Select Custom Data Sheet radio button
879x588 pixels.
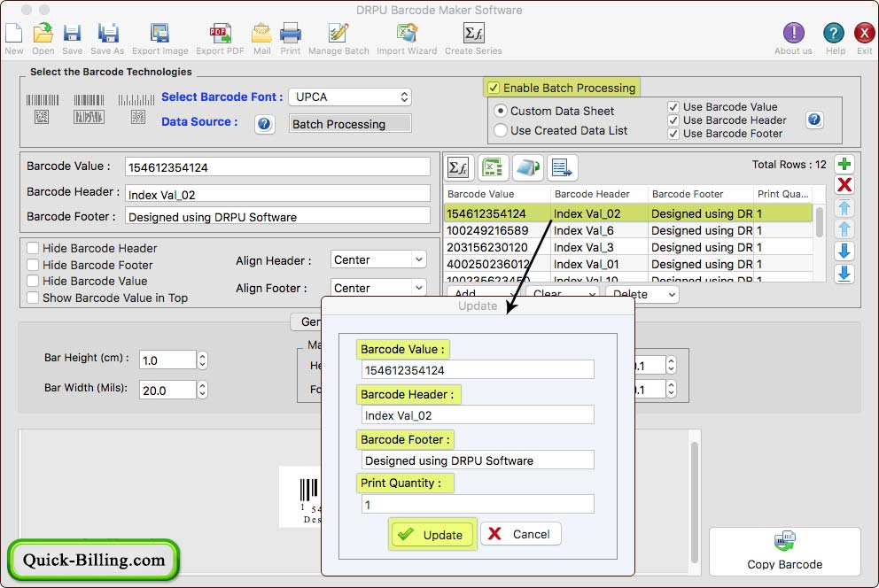pyautogui.click(x=500, y=111)
